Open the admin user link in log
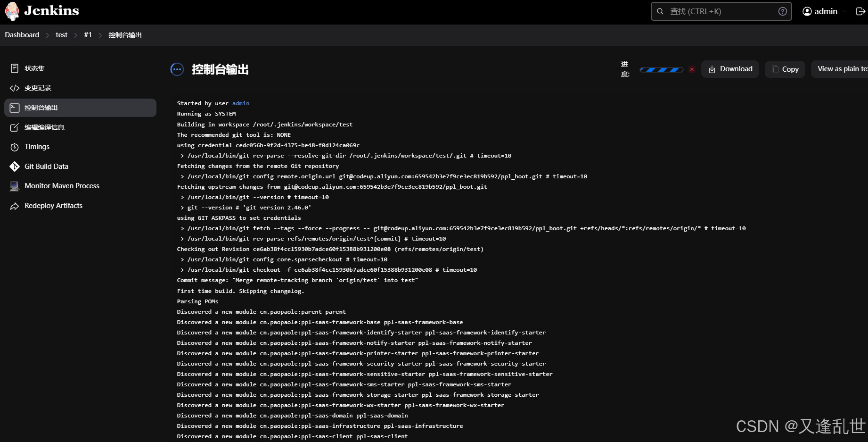 point(241,103)
